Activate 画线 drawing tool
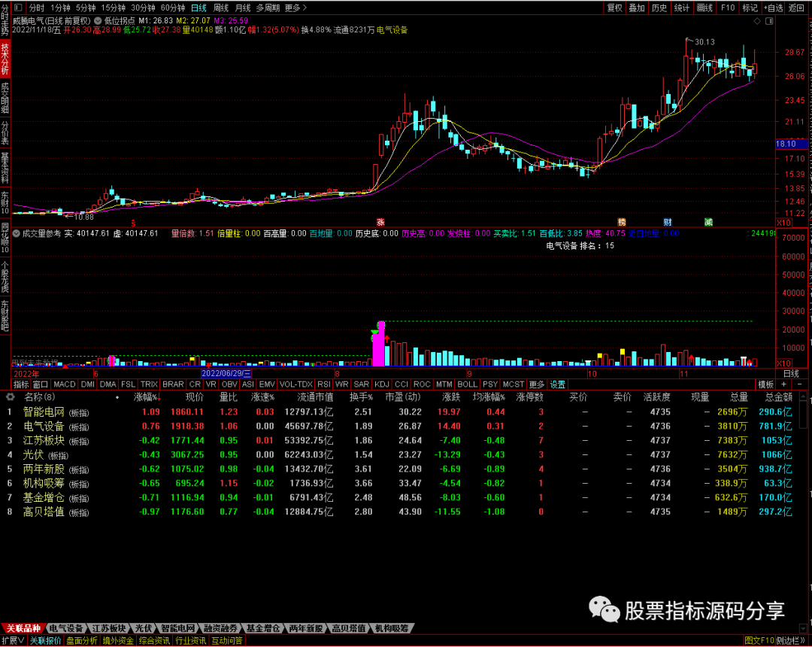The width and height of the screenshot is (812, 647). 704,8
